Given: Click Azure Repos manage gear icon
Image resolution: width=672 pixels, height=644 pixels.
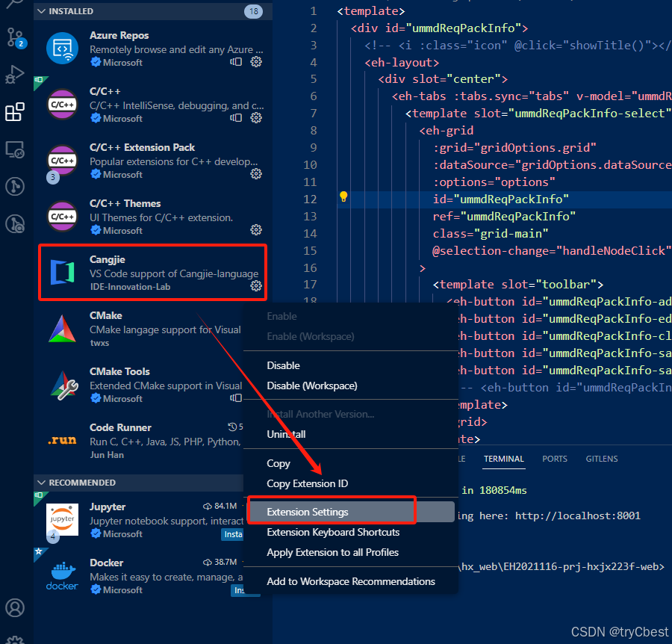Looking at the screenshot, I should pos(256,62).
